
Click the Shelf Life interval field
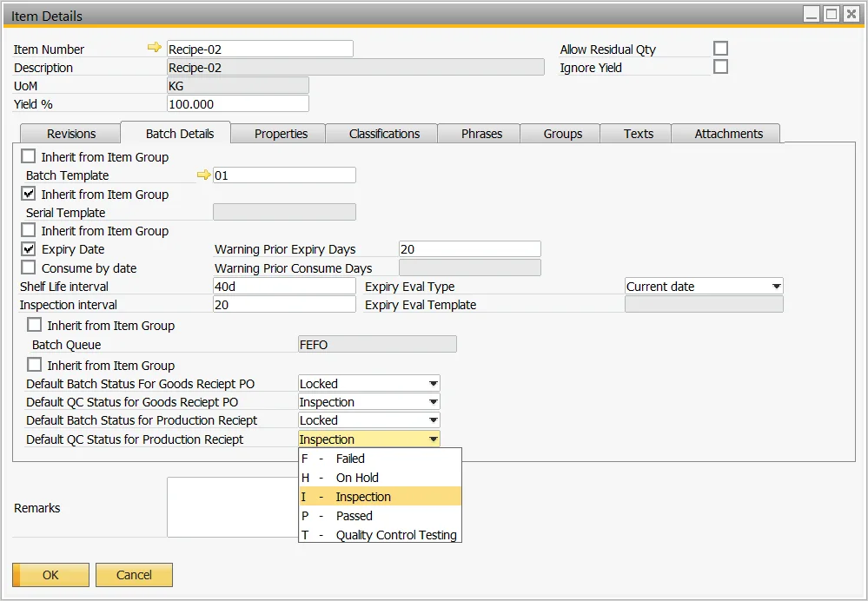click(x=284, y=286)
